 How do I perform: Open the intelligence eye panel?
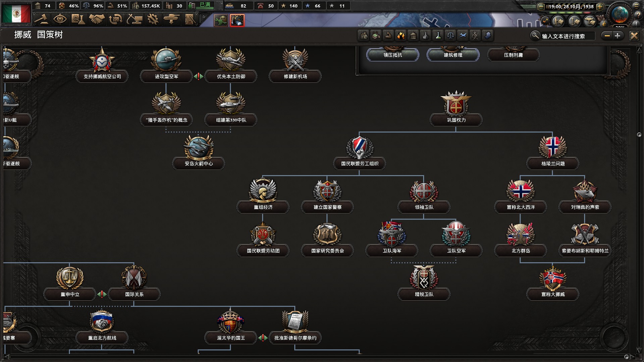(60, 19)
